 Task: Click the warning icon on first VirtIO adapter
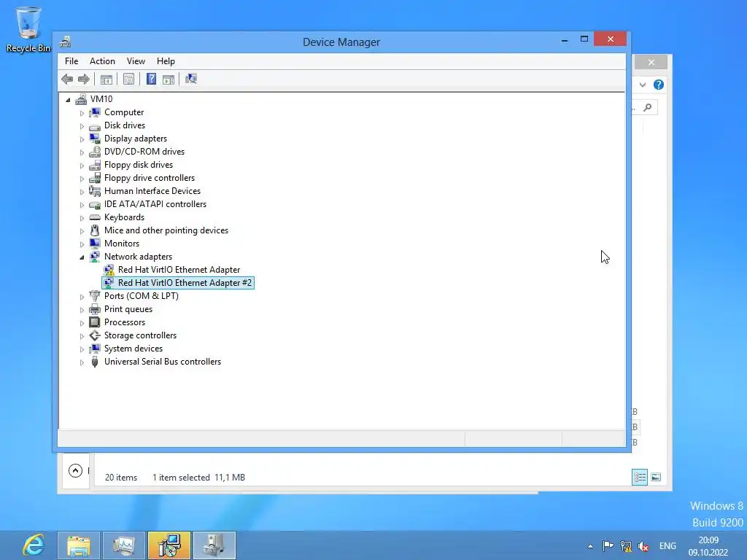point(109,270)
